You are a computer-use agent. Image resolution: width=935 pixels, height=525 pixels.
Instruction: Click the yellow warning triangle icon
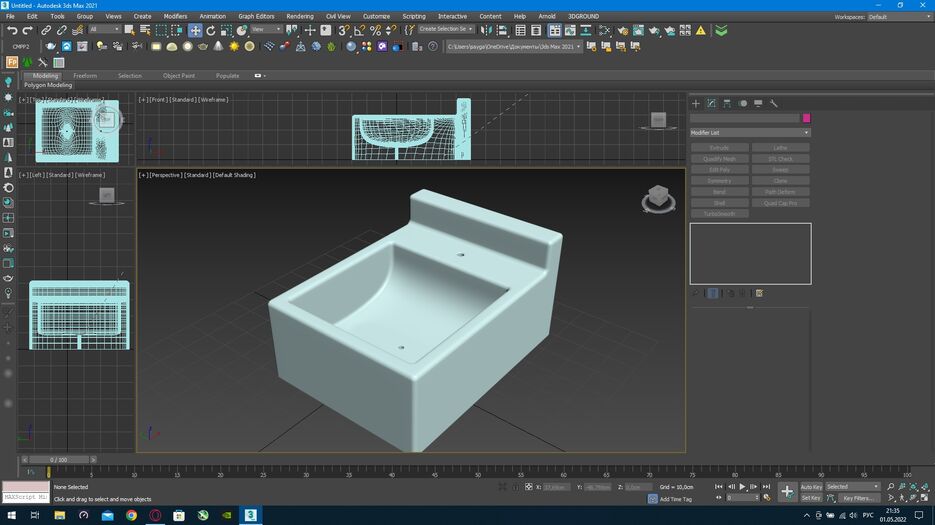click(x=701, y=30)
